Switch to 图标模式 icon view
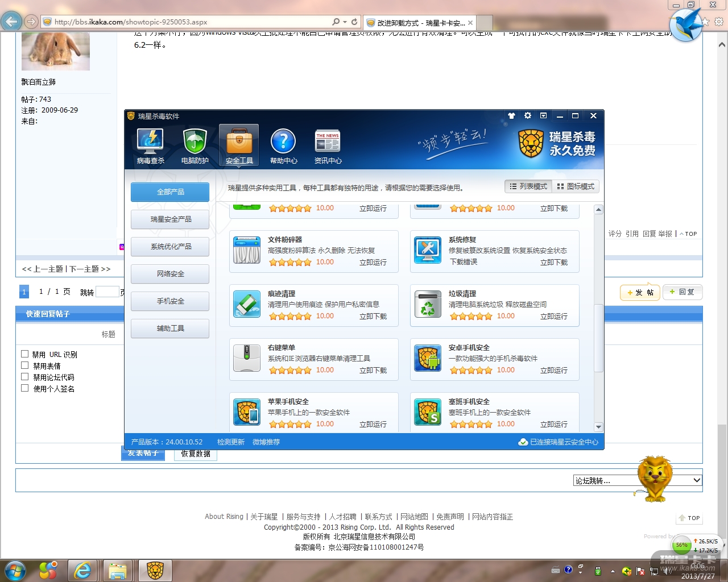 (576, 186)
